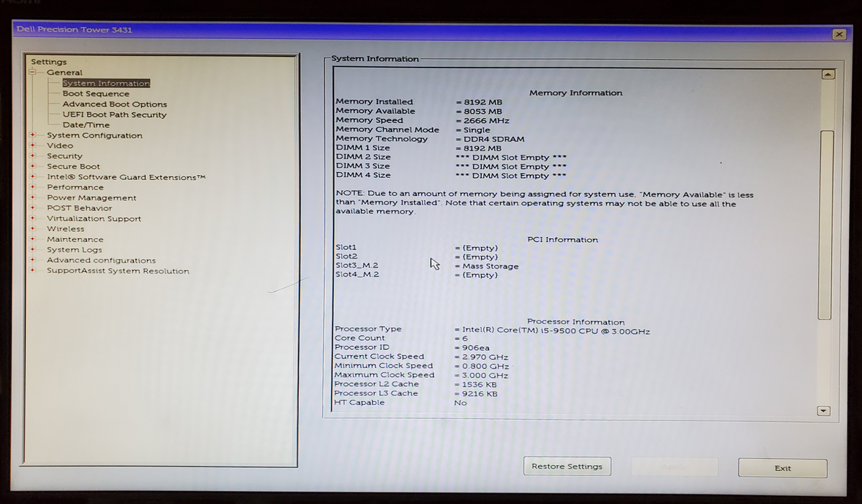Click the Exit button

click(782, 468)
